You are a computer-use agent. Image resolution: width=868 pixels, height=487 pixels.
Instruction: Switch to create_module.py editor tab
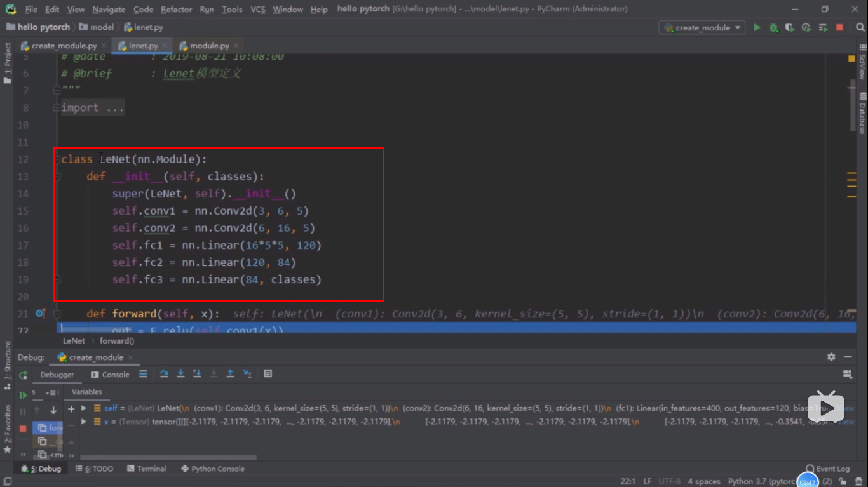pos(64,46)
